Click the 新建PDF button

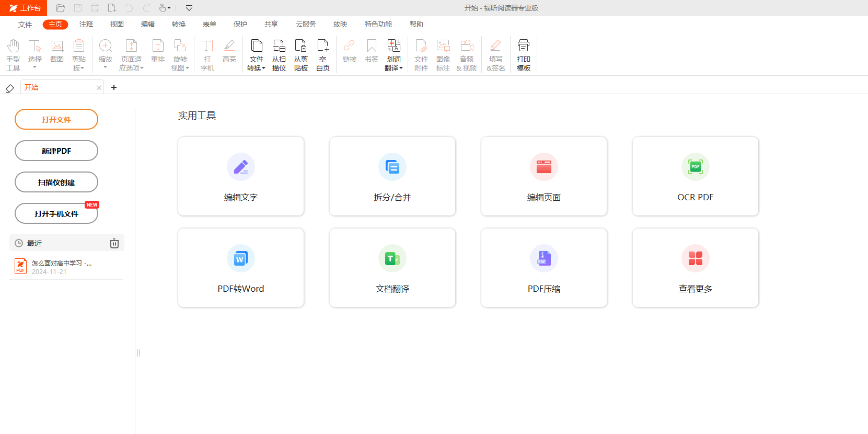(x=56, y=151)
